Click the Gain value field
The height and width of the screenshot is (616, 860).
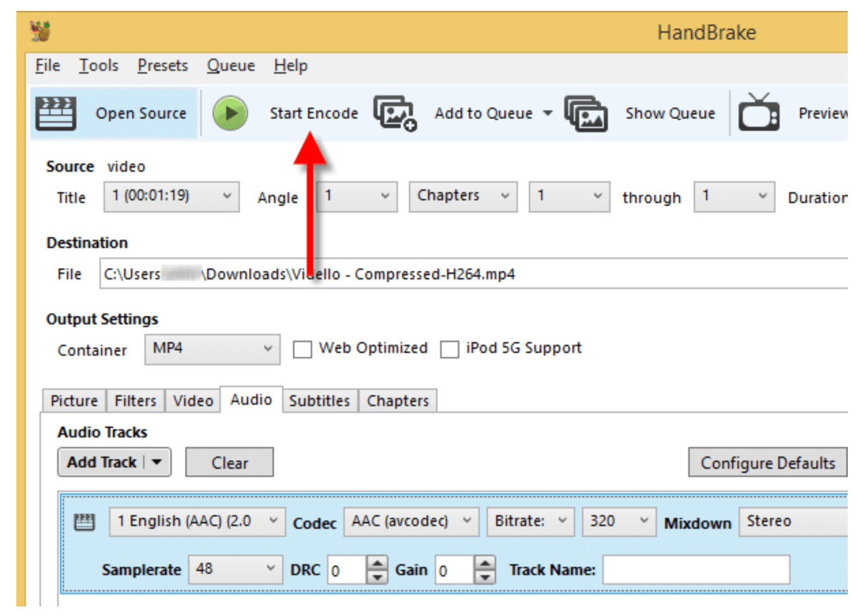point(454,570)
